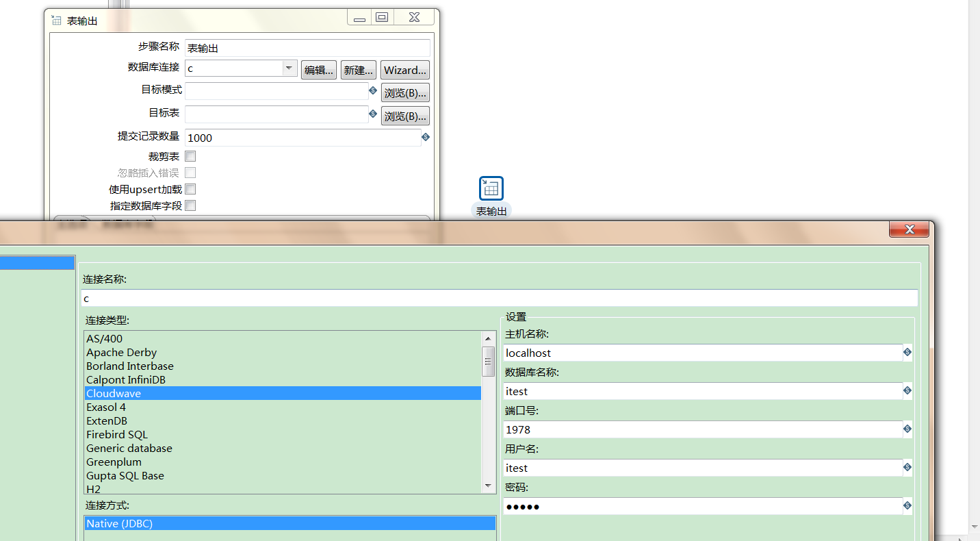Select Generic database connection type

tap(283, 448)
